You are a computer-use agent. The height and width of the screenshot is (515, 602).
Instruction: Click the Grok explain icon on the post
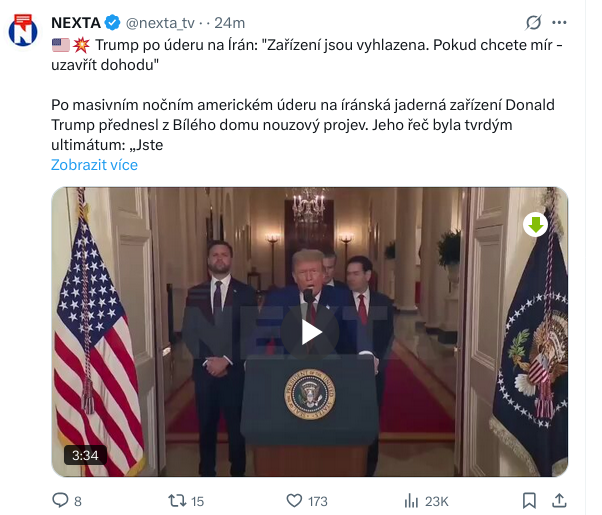click(x=534, y=23)
